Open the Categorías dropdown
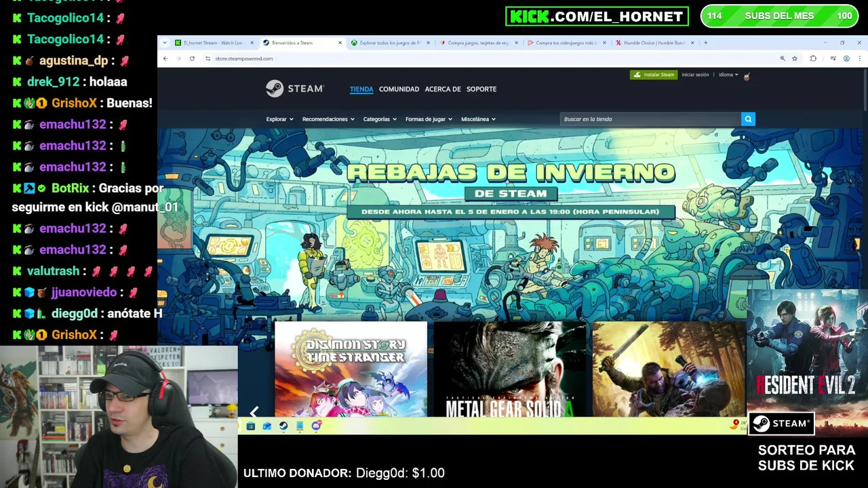 380,119
